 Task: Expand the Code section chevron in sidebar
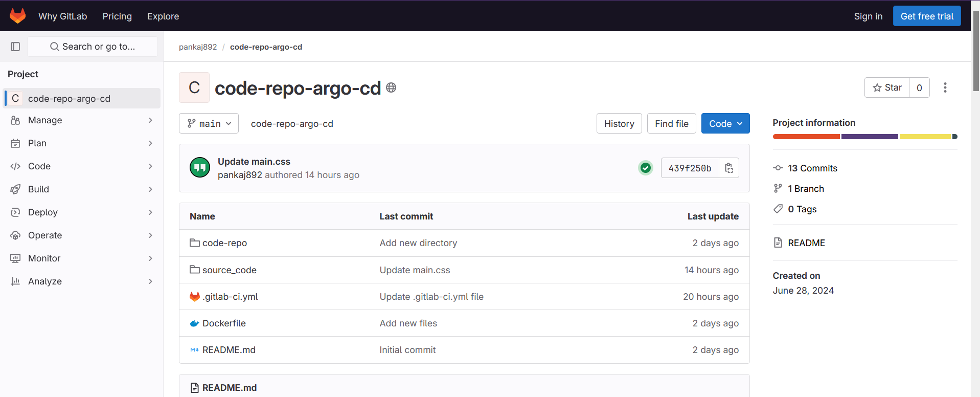150,166
